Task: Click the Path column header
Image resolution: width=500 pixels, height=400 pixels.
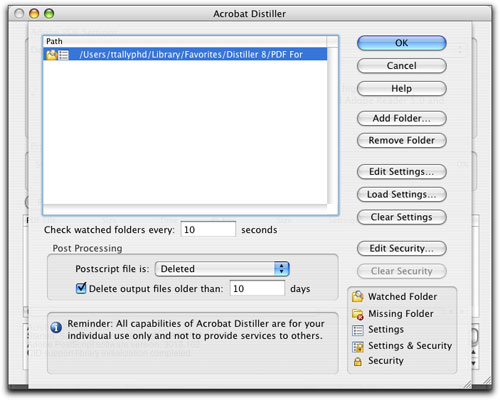Action: tap(185, 41)
